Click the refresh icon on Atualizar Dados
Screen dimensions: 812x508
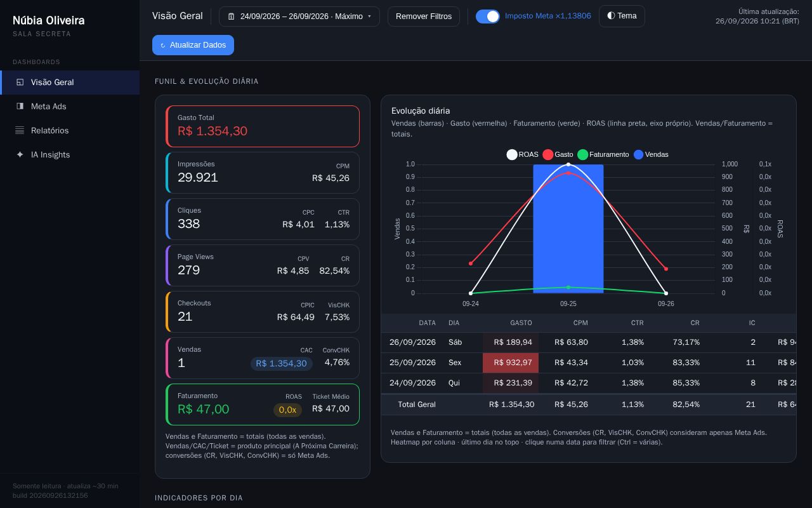click(x=163, y=46)
